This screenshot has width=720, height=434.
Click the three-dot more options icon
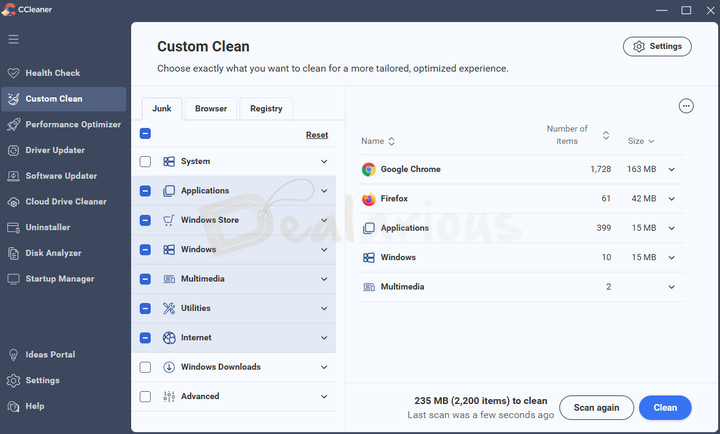click(685, 106)
